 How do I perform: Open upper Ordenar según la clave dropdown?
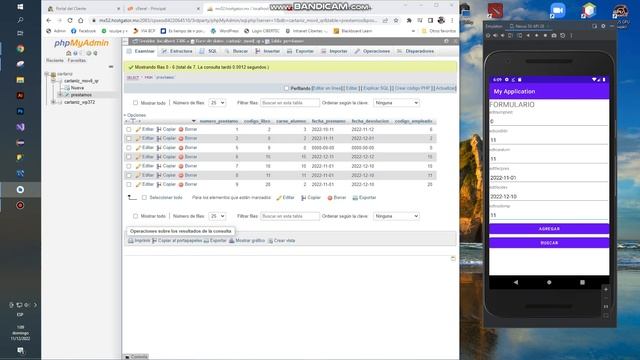396,103
